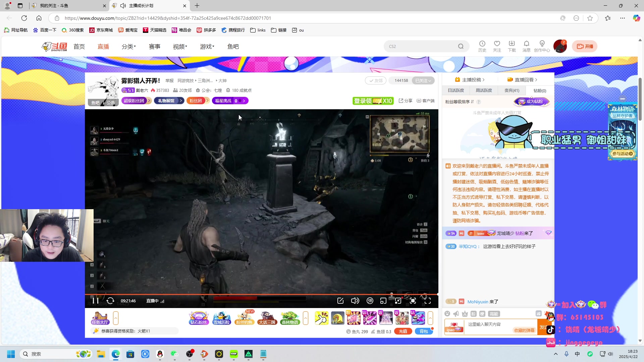Screen dimensions: 644x362
Task: Open 客户端 client download link
Action: coord(426,101)
